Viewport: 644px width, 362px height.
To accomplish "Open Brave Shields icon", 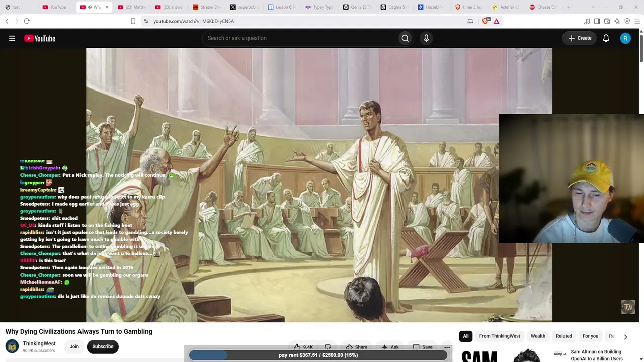I will [486, 21].
